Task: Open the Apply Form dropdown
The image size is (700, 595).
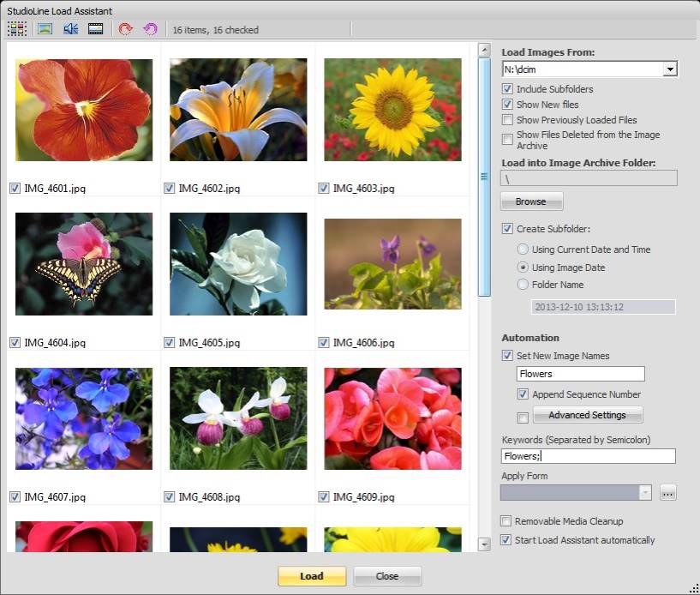Action: pos(645,492)
